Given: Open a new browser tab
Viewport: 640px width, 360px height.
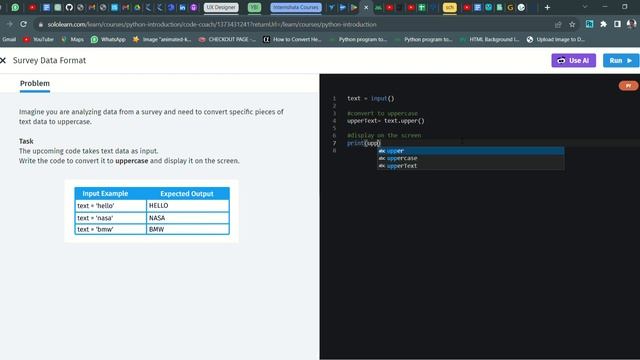Looking at the screenshot, I should pyautogui.click(x=547, y=7).
